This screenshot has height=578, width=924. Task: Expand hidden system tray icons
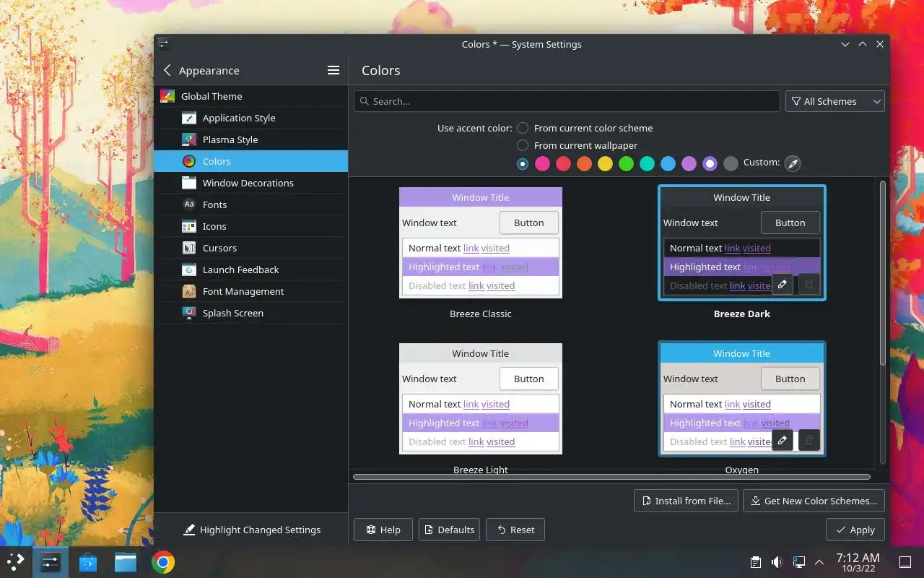point(819,562)
